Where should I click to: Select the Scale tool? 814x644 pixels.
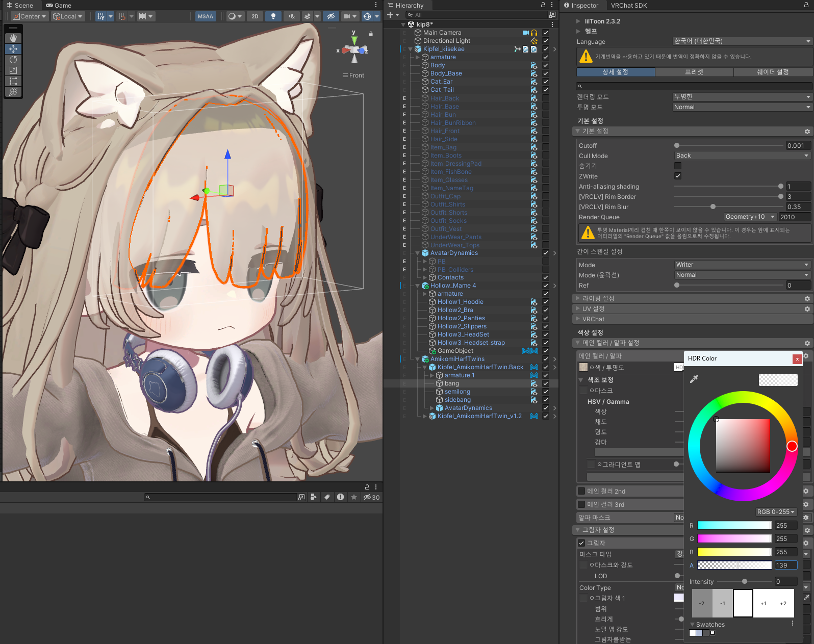13,70
